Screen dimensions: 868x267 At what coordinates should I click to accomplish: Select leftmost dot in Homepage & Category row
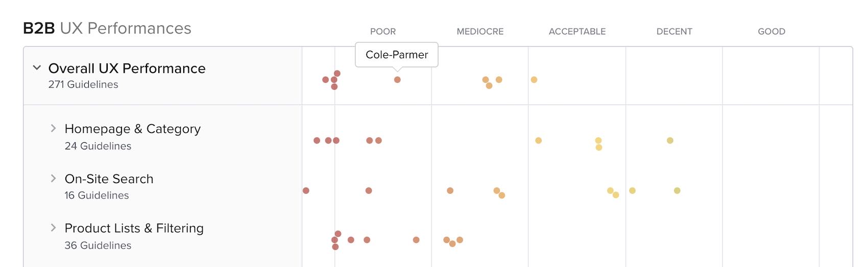coord(317,141)
